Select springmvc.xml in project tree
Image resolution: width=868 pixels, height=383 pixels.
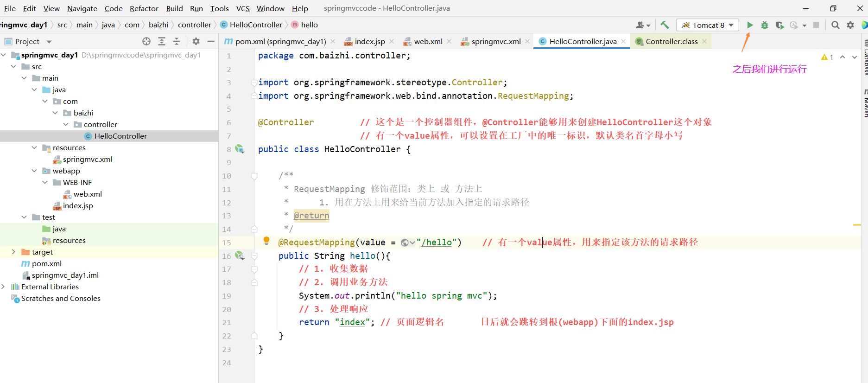(x=88, y=159)
